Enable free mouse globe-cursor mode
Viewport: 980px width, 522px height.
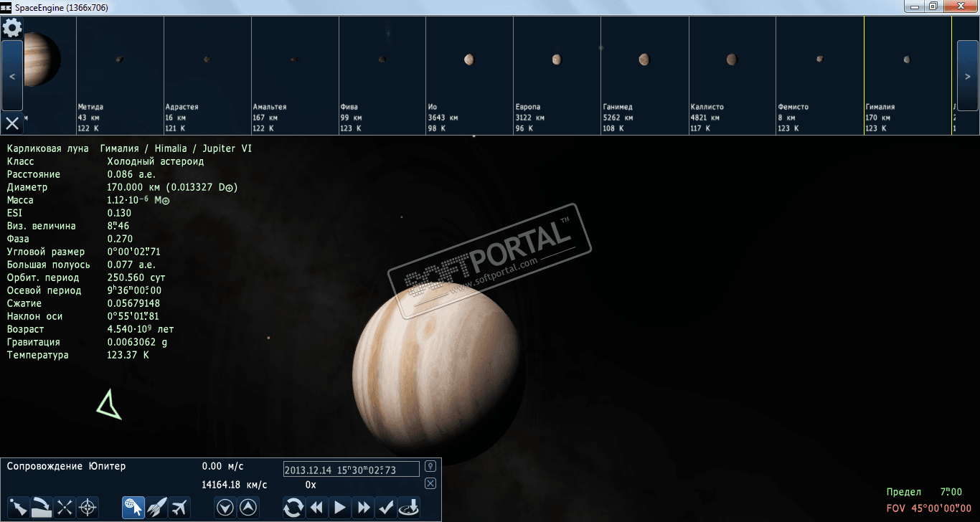click(133, 508)
